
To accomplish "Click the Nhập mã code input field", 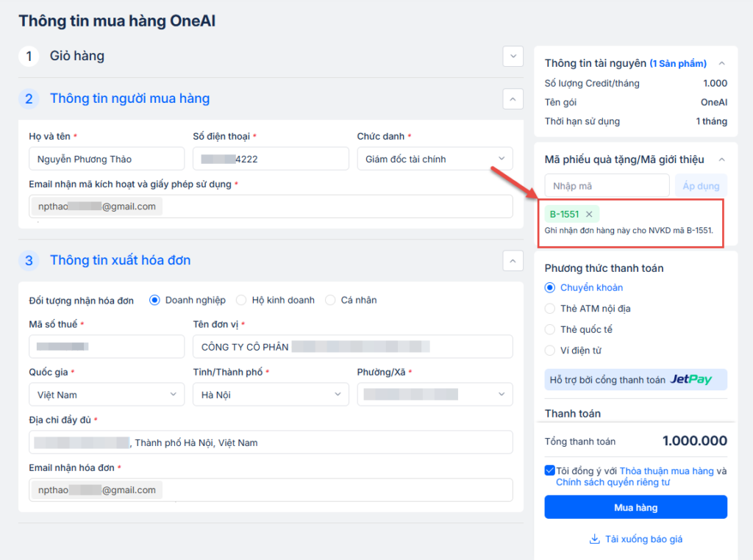I will point(607,186).
